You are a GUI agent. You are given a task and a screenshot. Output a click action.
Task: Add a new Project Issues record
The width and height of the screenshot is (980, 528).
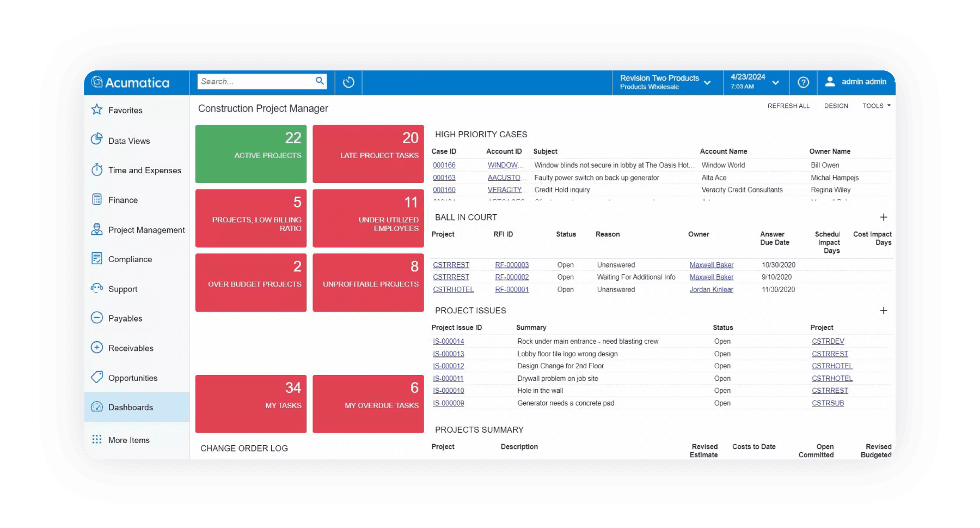(884, 311)
